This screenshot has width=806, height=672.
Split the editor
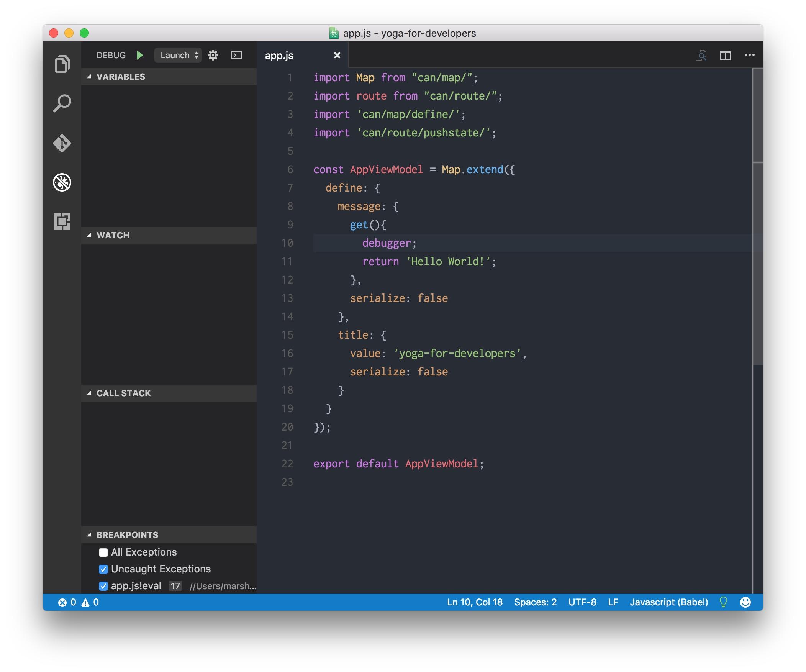[x=726, y=55]
